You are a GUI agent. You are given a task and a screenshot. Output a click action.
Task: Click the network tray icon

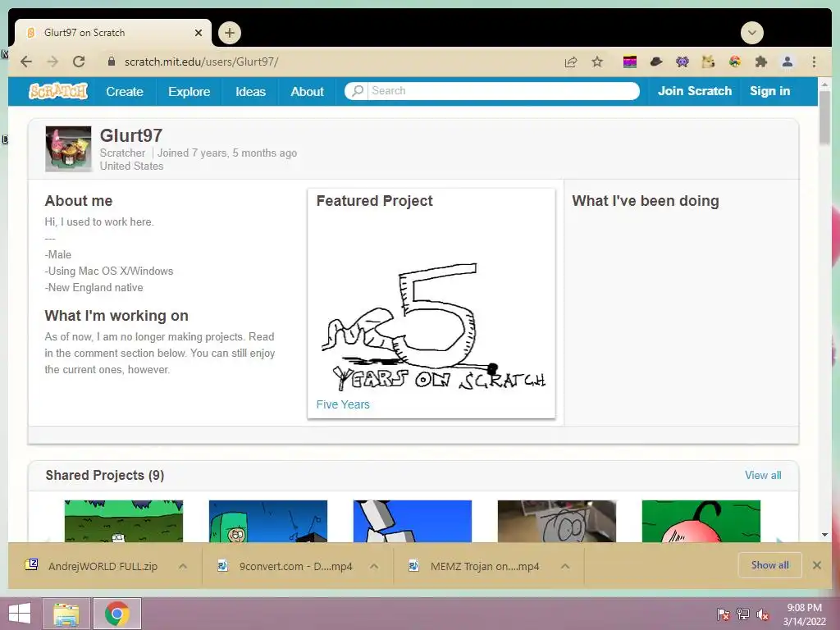click(x=743, y=614)
